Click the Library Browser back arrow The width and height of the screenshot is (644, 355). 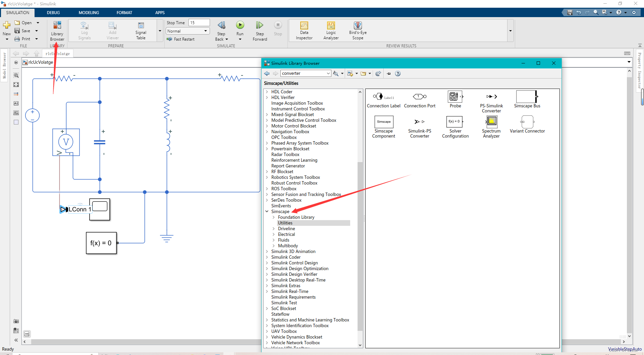(x=267, y=73)
